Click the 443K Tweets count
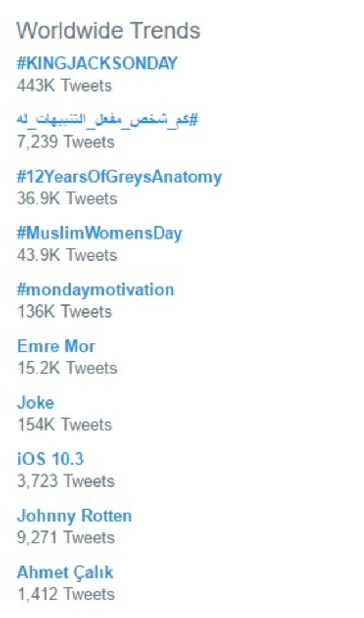364x618 pixels. point(65,85)
